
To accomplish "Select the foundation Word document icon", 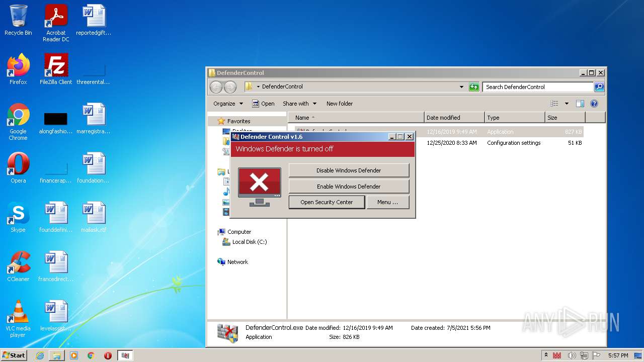I will (x=94, y=167).
